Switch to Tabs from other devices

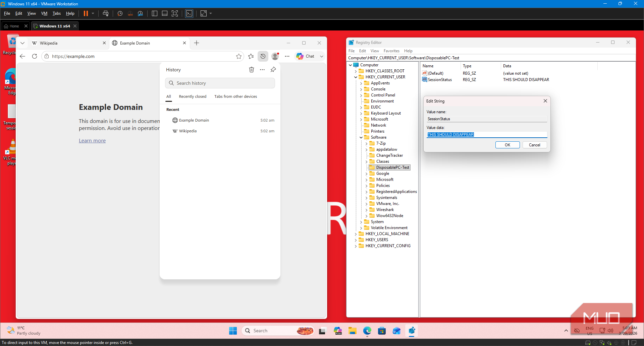[x=235, y=96]
